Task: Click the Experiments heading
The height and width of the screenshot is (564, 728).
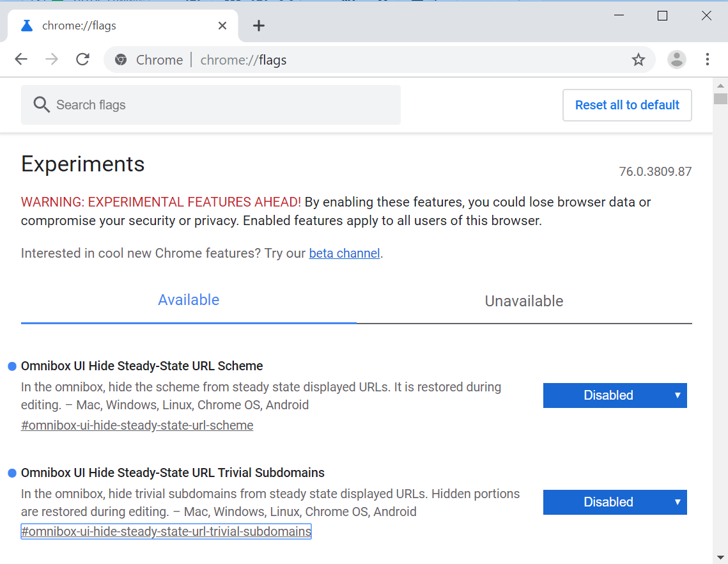Action: pyautogui.click(x=82, y=164)
